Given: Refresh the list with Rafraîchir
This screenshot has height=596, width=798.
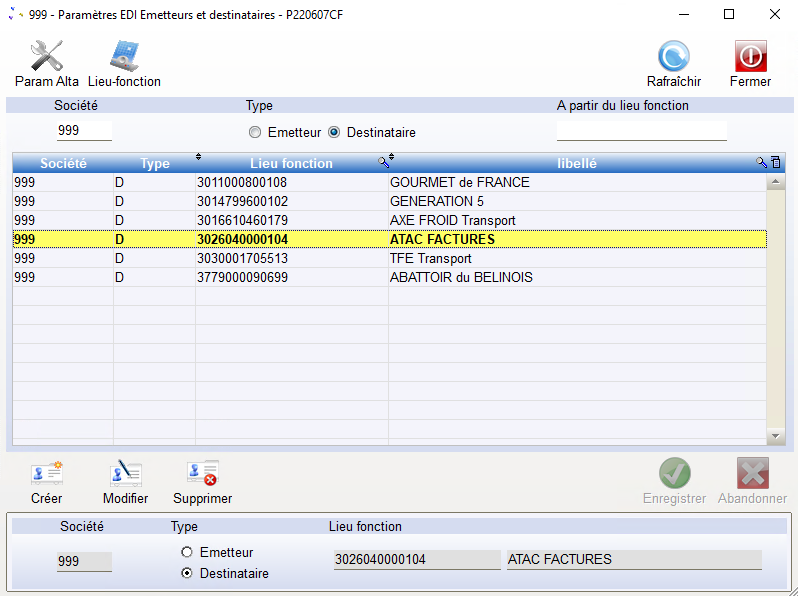Looking at the screenshot, I should 673,57.
